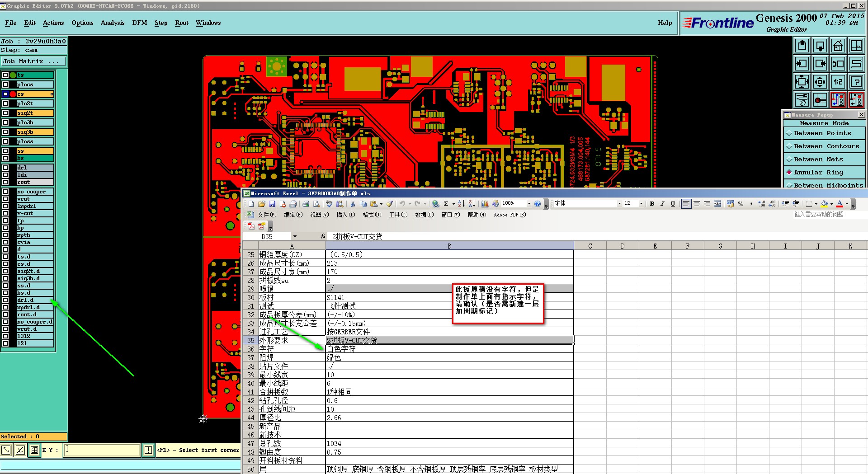
Task: Open the Excel font size dropdown
Action: [x=641, y=204]
